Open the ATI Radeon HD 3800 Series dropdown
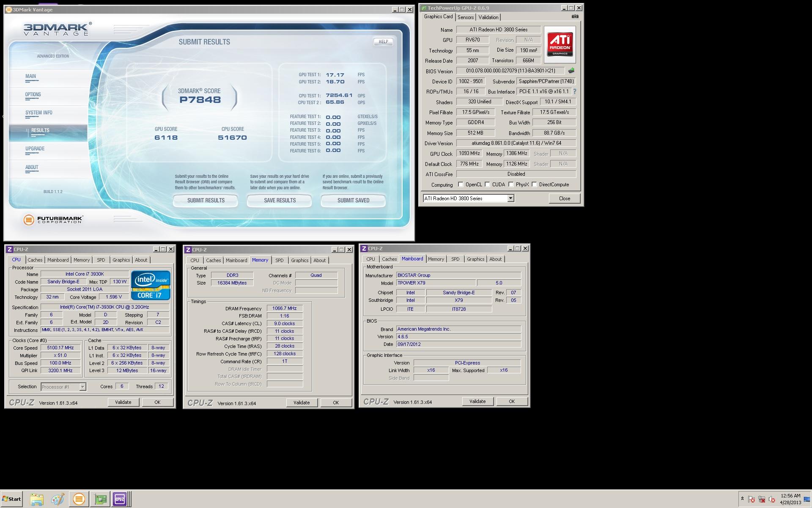Viewport: 812px width, 508px height. pos(510,198)
